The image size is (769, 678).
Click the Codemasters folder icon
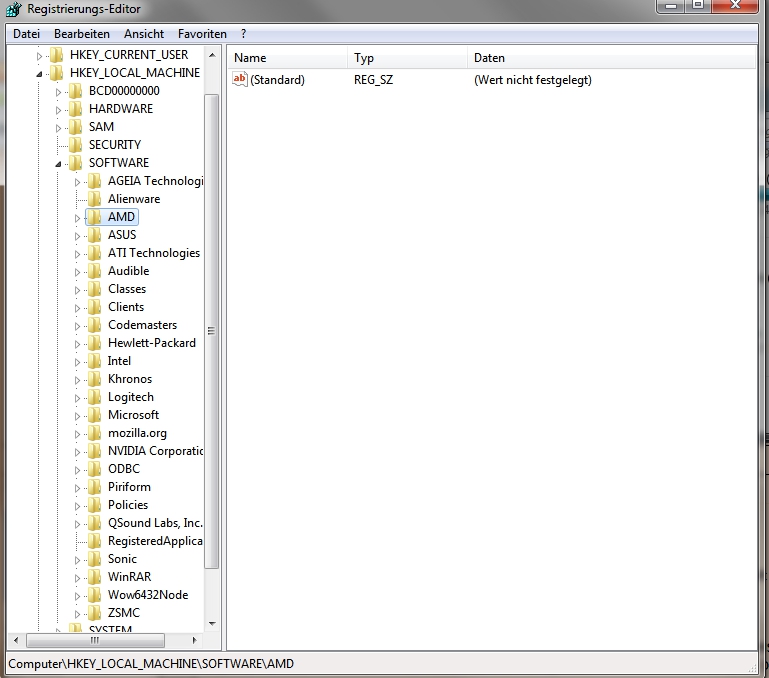point(95,325)
